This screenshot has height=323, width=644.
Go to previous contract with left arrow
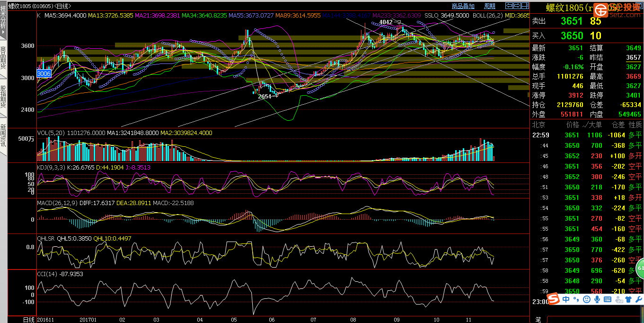pyautogui.click(x=509, y=6)
